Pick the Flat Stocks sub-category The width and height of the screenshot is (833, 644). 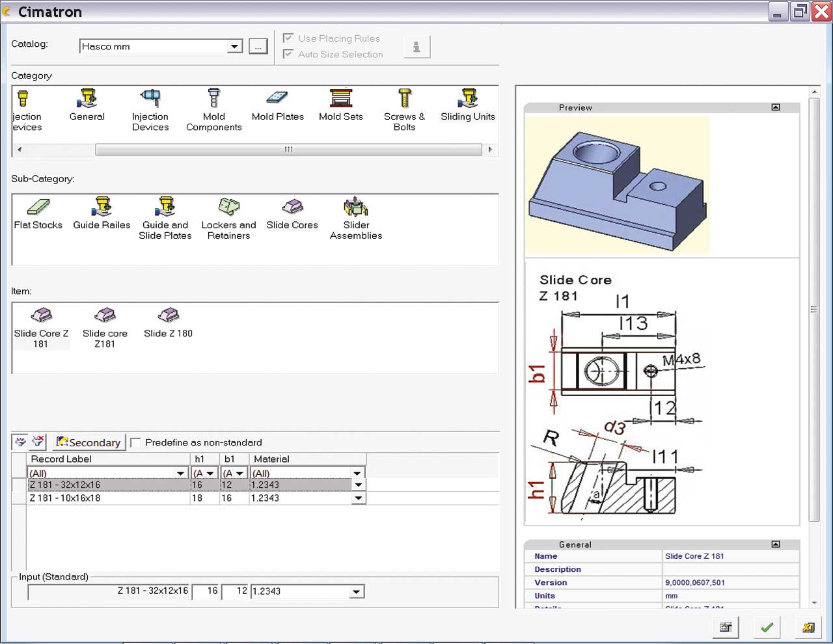tap(38, 208)
